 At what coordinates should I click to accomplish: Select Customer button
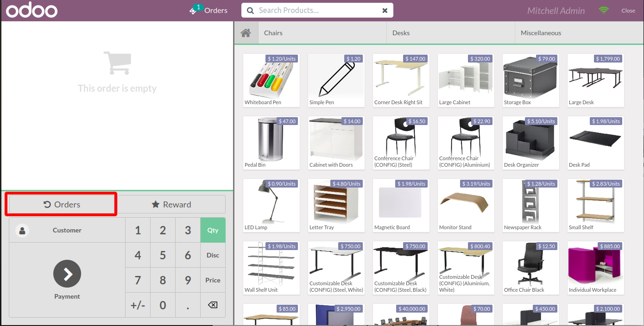(67, 230)
